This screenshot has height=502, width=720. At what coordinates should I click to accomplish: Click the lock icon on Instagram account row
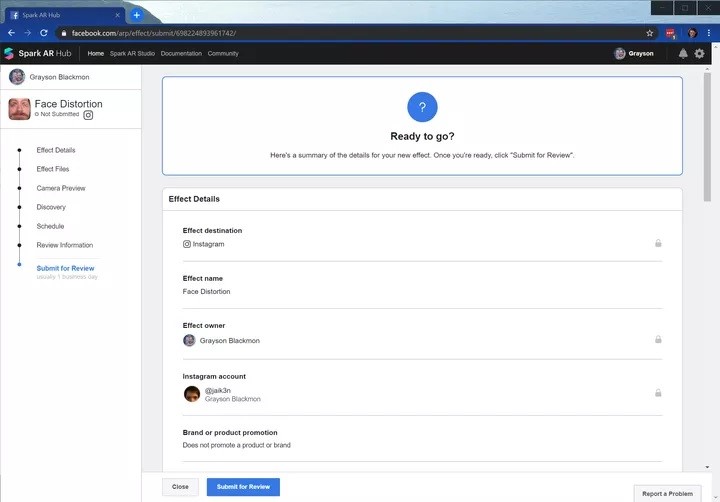(658, 393)
